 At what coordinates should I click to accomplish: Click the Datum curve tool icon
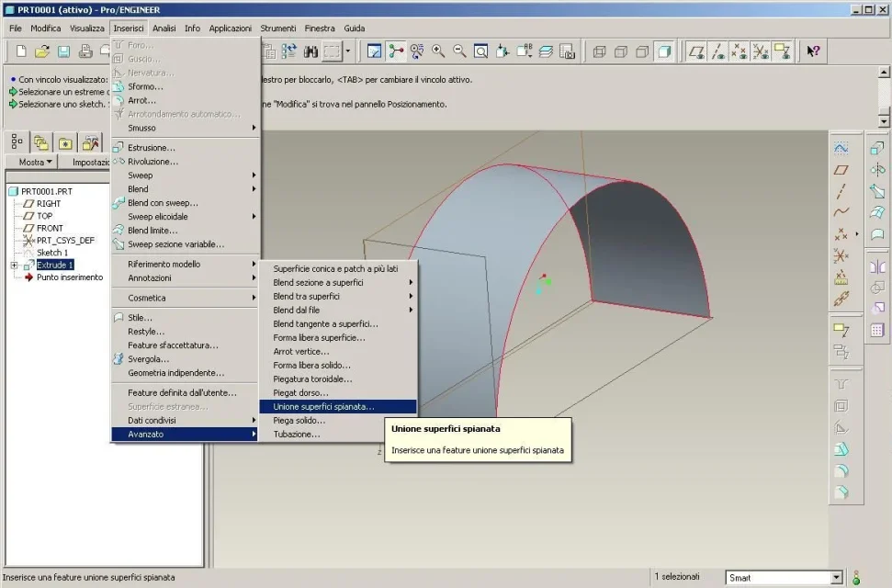click(841, 212)
